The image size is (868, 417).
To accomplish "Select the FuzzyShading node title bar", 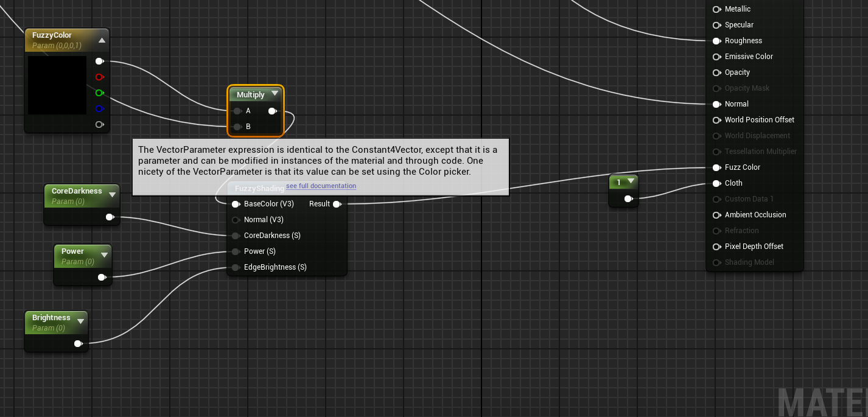I will point(259,189).
